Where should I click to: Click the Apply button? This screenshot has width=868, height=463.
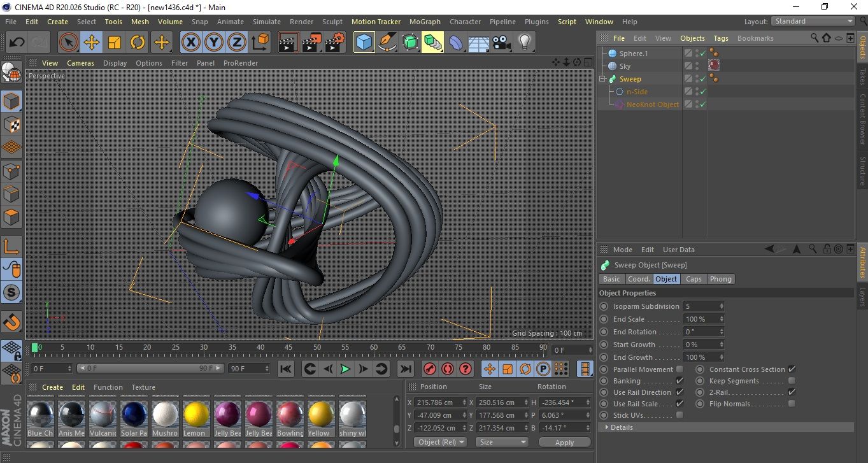click(564, 442)
